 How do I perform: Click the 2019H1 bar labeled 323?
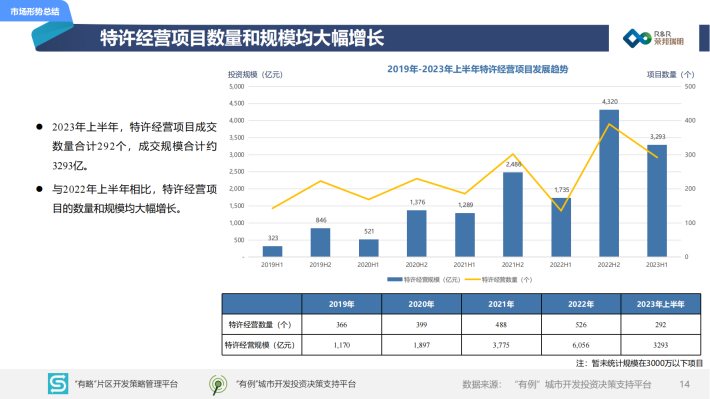click(272, 251)
